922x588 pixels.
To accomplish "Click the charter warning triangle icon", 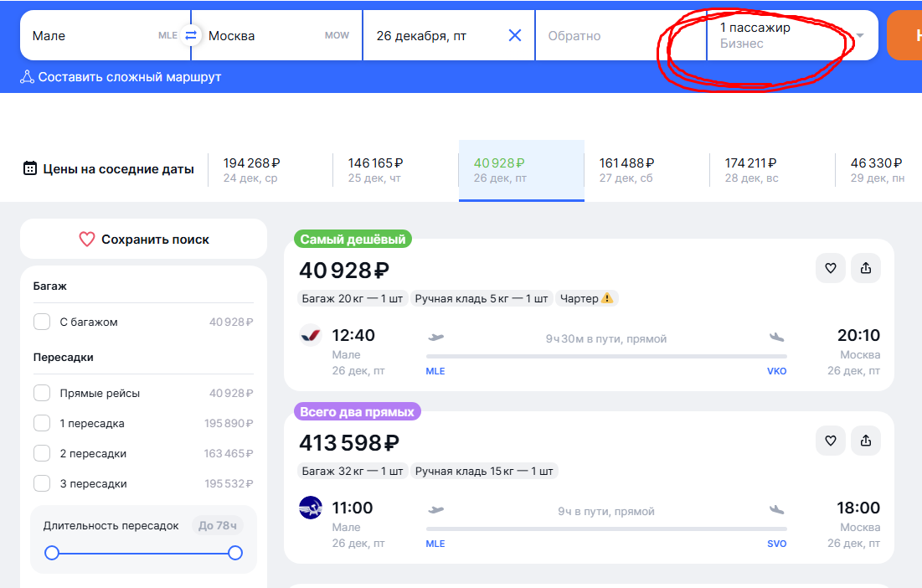I will (x=607, y=298).
